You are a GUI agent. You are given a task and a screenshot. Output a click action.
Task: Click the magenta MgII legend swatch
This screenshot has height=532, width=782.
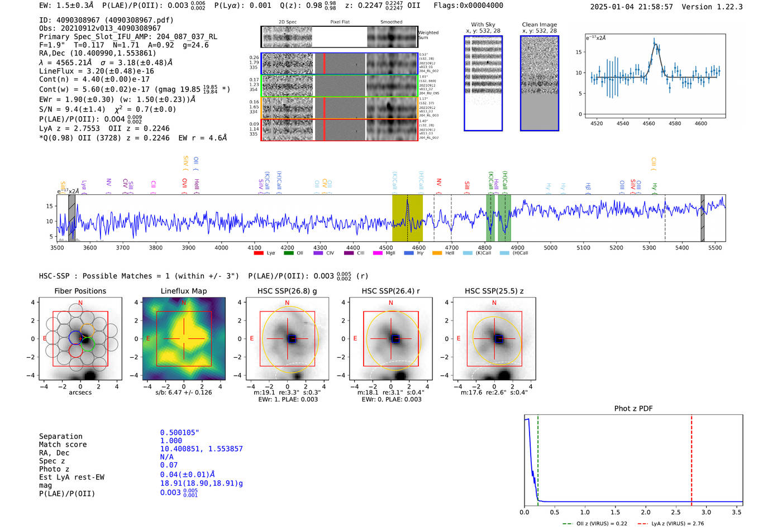coord(378,253)
